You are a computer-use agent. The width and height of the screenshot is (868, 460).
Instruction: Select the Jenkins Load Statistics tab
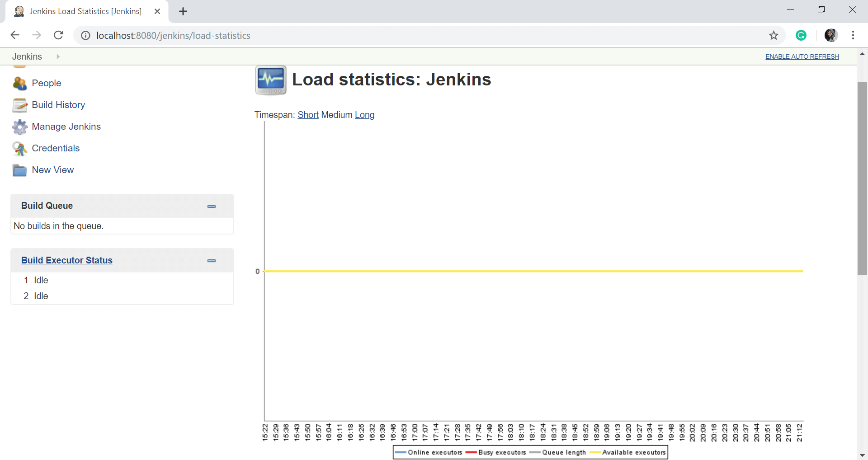point(86,11)
